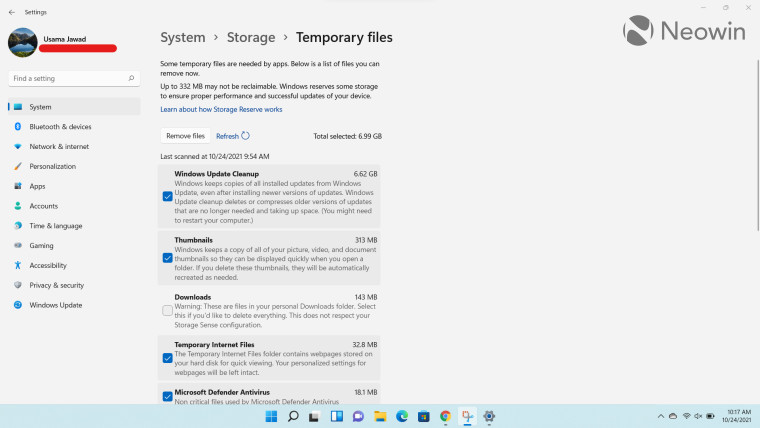
Task: Navigate to System in breadcrumb
Action: coord(183,37)
